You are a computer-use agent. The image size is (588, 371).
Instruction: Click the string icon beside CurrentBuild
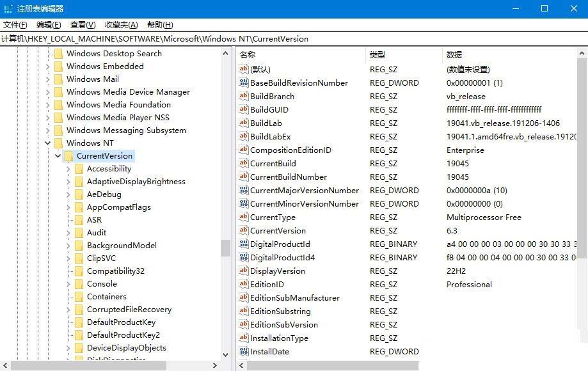[243, 163]
